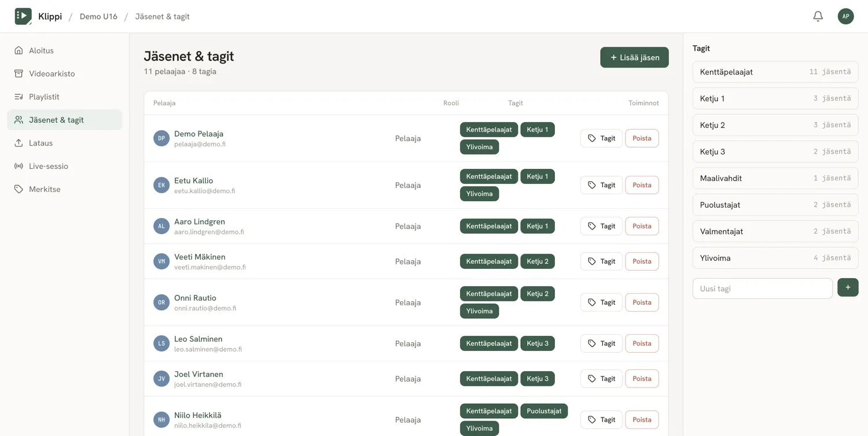Open Lataus upload icon
This screenshot has height=436, width=868.
click(19, 143)
